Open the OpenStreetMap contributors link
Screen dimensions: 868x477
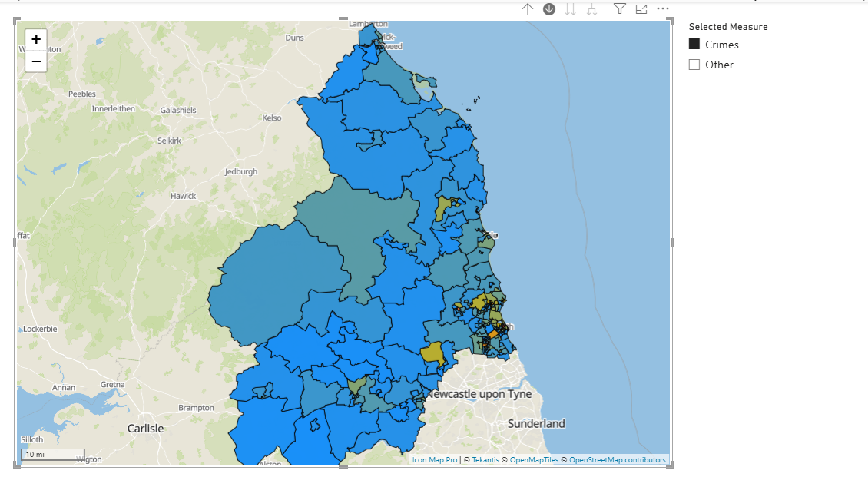pyautogui.click(x=617, y=460)
